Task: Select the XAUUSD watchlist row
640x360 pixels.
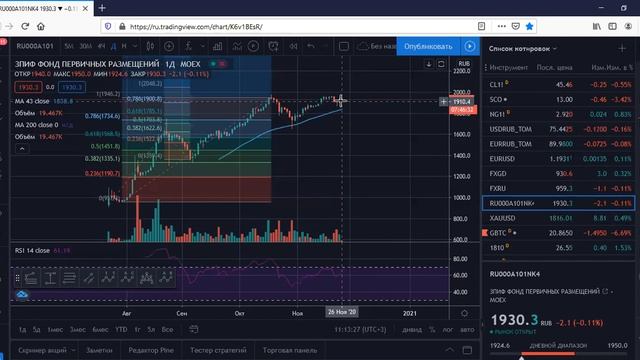Action: (x=558, y=218)
